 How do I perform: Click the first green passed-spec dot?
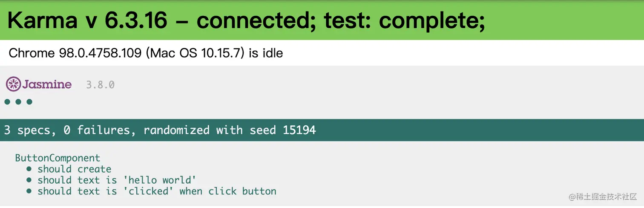(7, 102)
